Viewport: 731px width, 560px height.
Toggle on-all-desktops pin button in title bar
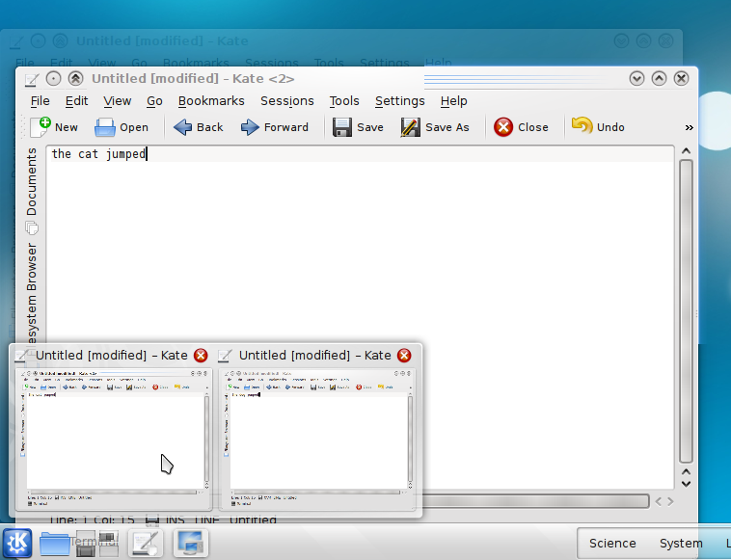(54, 79)
